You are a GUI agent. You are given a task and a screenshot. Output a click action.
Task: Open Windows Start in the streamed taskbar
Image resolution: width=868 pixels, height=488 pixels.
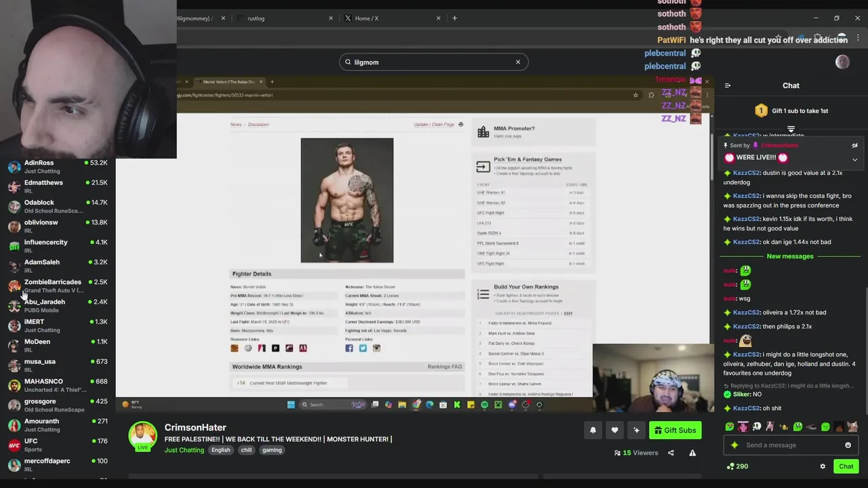291,405
